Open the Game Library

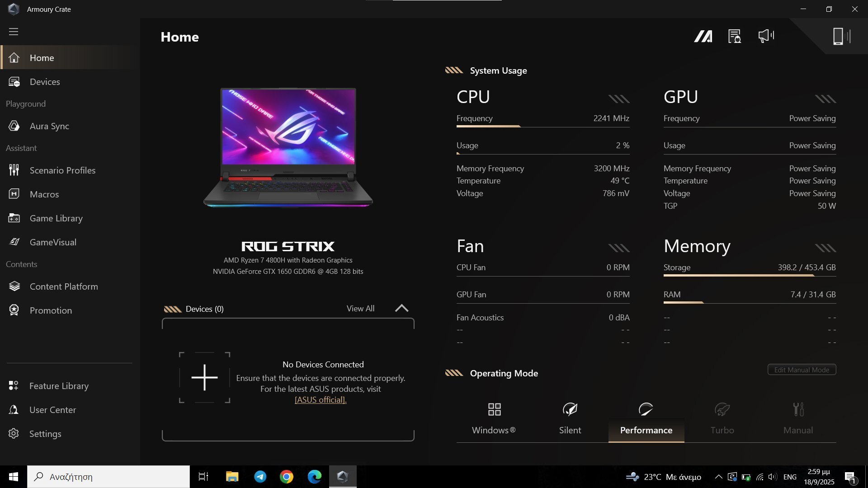pos(70,218)
